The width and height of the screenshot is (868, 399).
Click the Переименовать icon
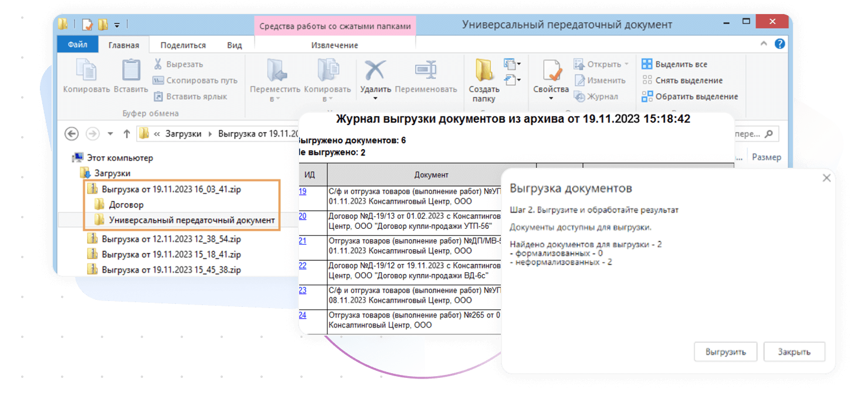coord(426,70)
